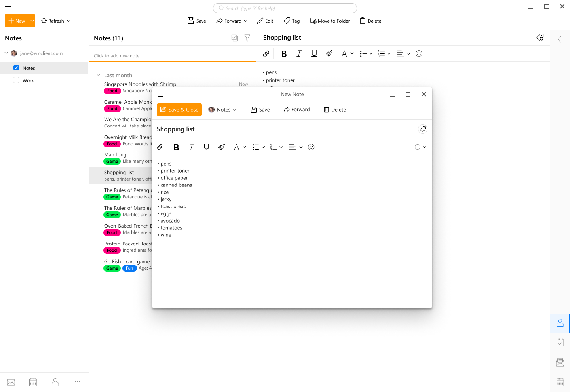Open the Notes folder dropdown in New Note
The image size is (570, 392).
pyautogui.click(x=223, y=110)
